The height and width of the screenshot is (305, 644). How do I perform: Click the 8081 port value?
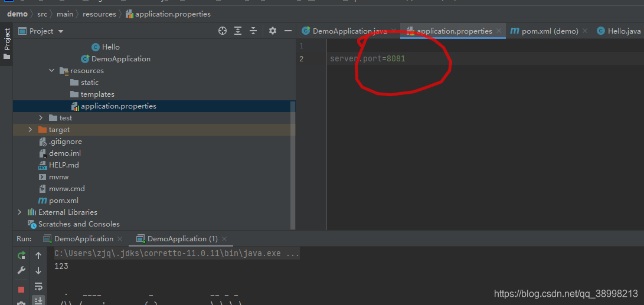[396, 59]
